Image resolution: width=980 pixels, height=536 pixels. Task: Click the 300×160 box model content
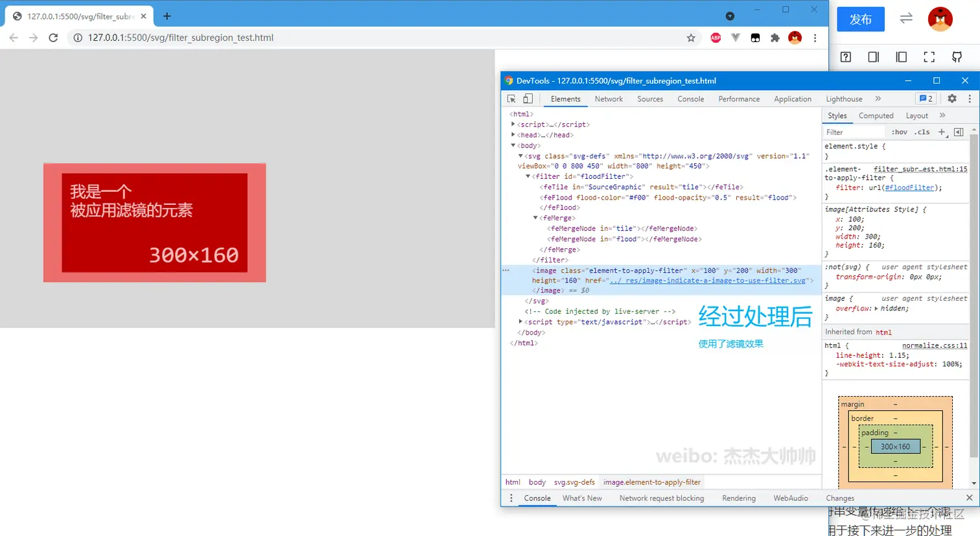(x=895, y=447)
